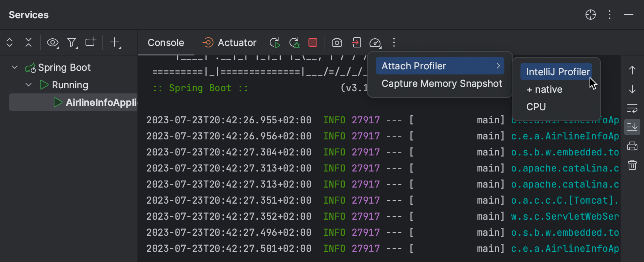Capture thread dump with camera icon
644x262 pixels.
(x=337, y=43)
